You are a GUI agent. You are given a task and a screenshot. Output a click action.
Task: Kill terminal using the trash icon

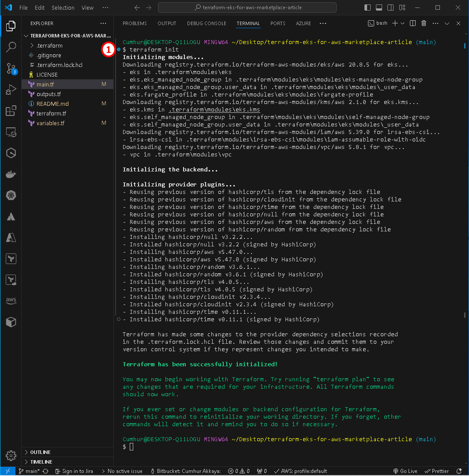pyautogui.click(x=424, y=23)
